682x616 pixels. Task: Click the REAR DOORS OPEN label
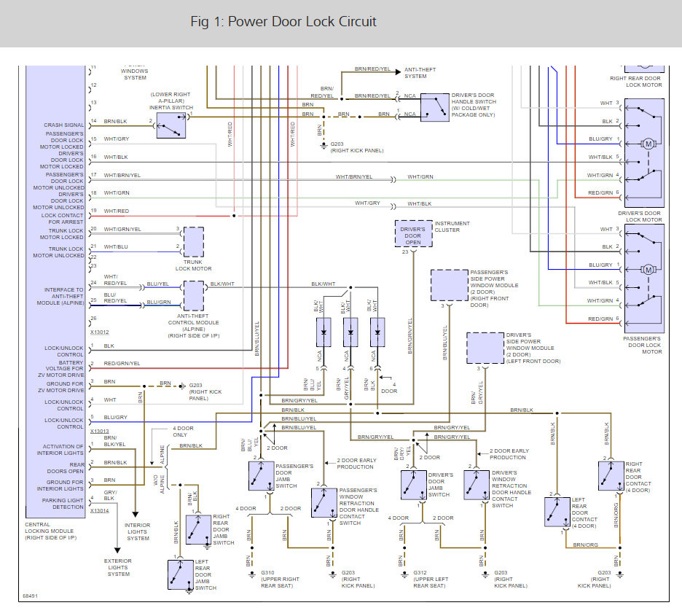click(x=66, y=468)
